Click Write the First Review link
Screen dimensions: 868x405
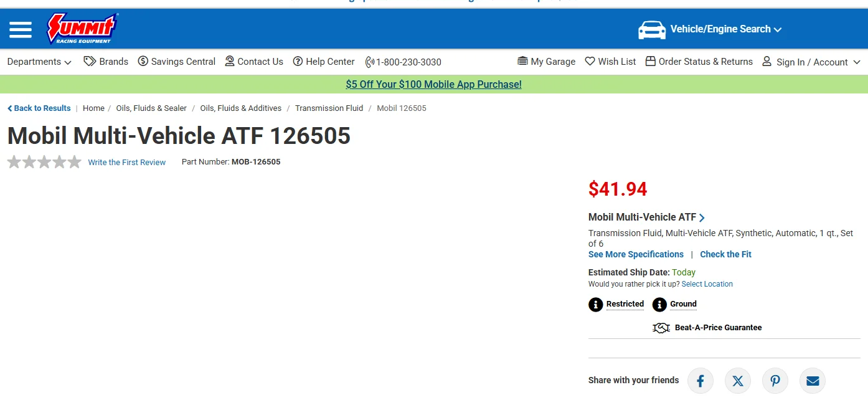coord(127,162)
